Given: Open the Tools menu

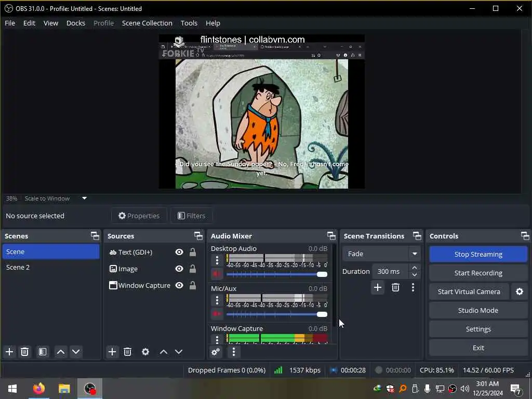Looking at the screenshot, I should coord(189,23).
